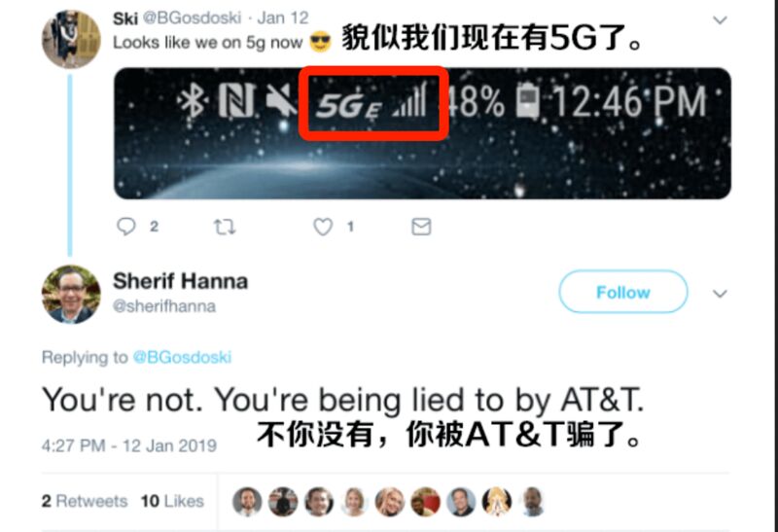View the 2 Retweets list
The height and width of the screenshot is (532, 778).
(x=85, y=501)
